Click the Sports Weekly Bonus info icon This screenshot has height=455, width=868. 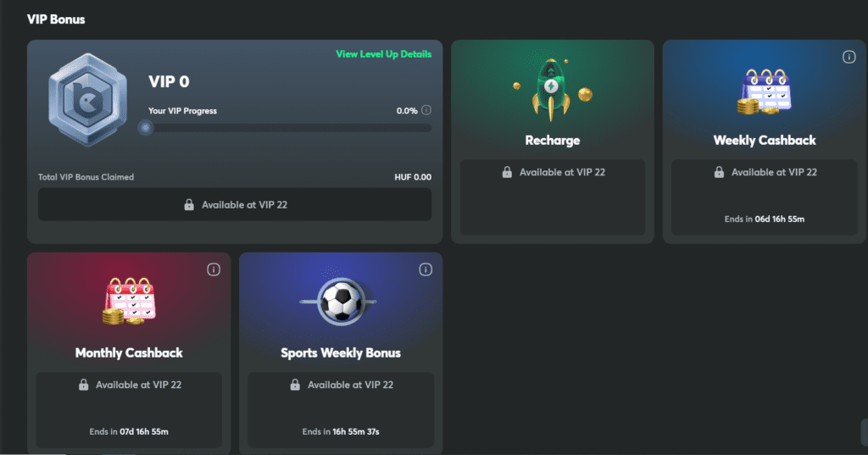[426, 269]
